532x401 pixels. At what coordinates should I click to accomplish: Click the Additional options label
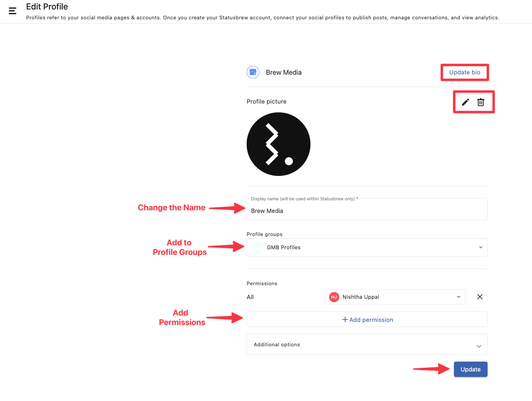pyautogui.click(x=277, y=345)
